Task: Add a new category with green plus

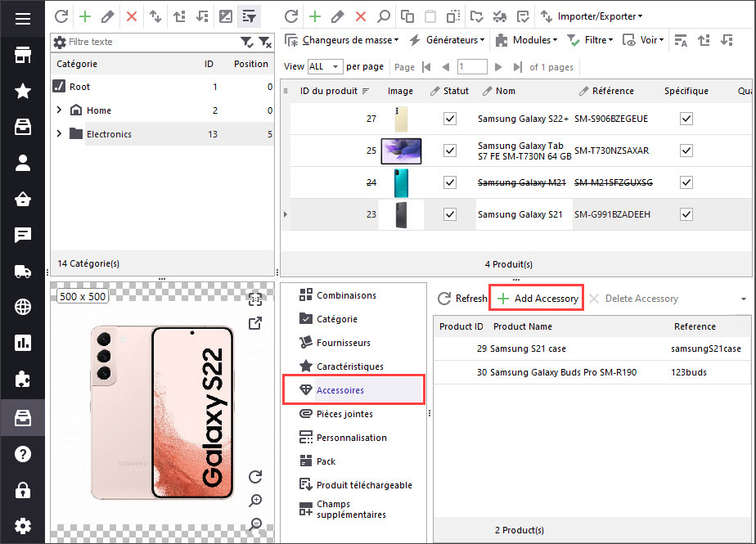Action: point(85,16)
